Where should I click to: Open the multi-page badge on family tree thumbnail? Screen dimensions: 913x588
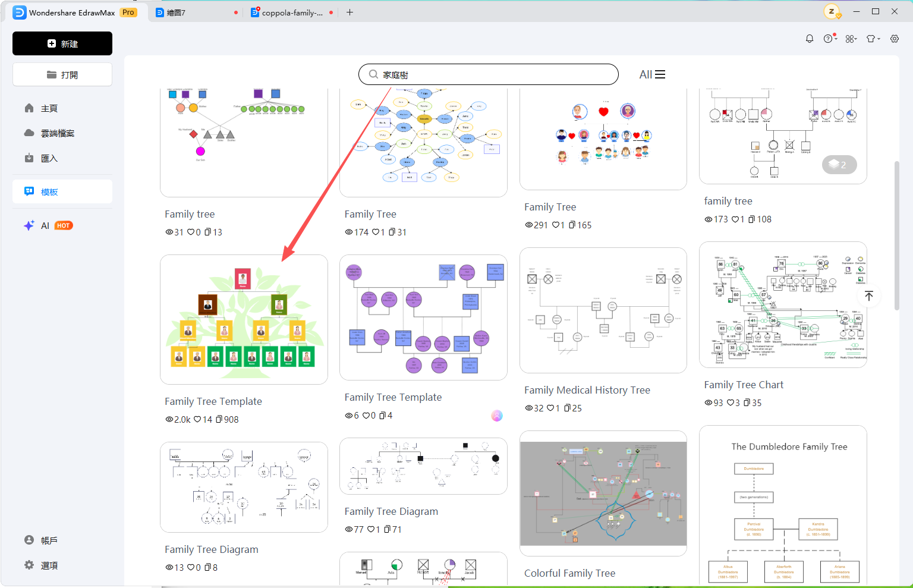pos(839,165)
